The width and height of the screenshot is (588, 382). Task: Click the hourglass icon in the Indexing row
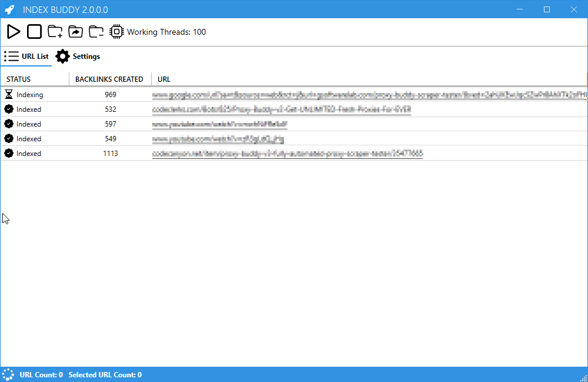tap(9, 94)
